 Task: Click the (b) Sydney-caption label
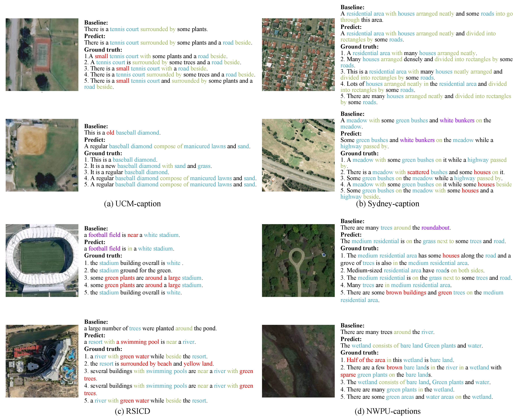387,204
